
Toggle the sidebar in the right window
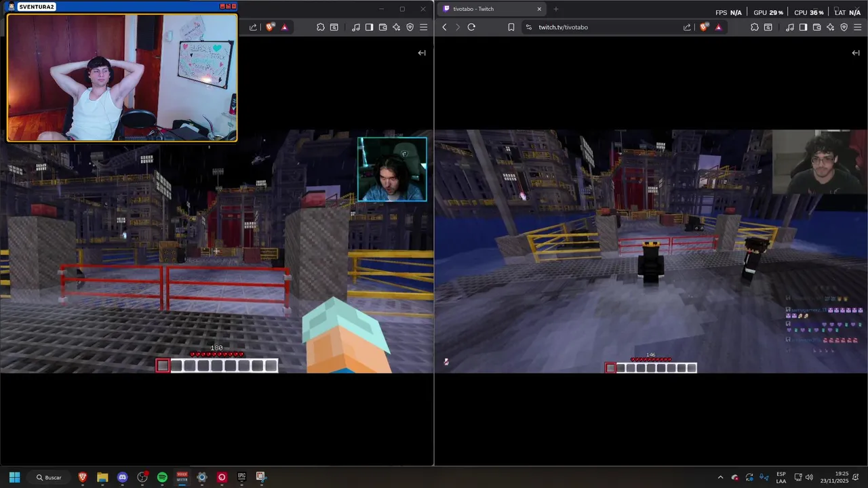tap(803, 27)
